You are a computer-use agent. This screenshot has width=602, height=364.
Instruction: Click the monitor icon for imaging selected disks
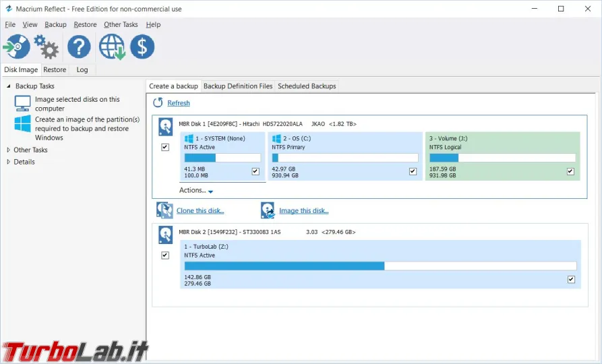click(23, 104)
